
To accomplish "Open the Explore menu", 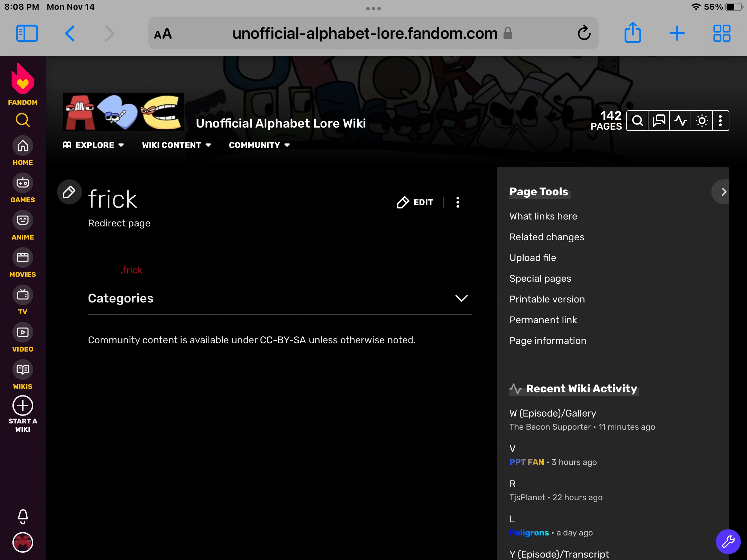I will tap(94, 145).
